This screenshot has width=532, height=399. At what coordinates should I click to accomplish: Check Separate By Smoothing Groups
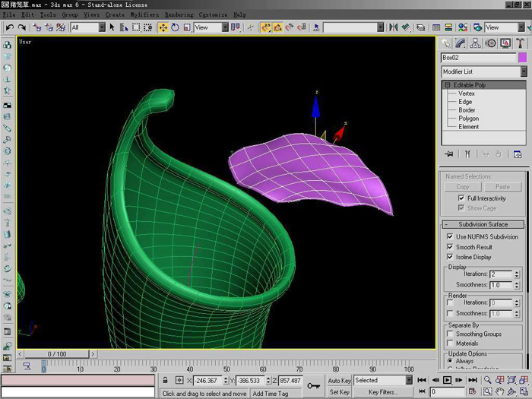[450, 334]
